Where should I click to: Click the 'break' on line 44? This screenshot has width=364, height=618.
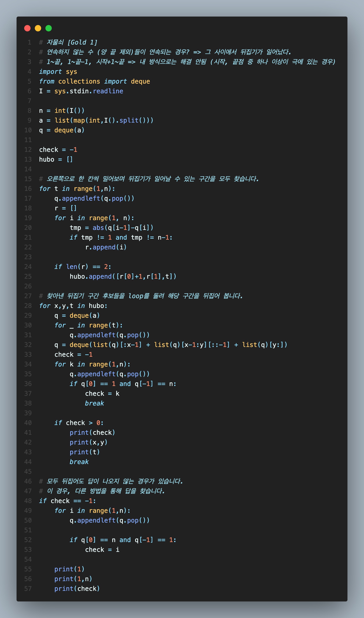pos(79,462)
